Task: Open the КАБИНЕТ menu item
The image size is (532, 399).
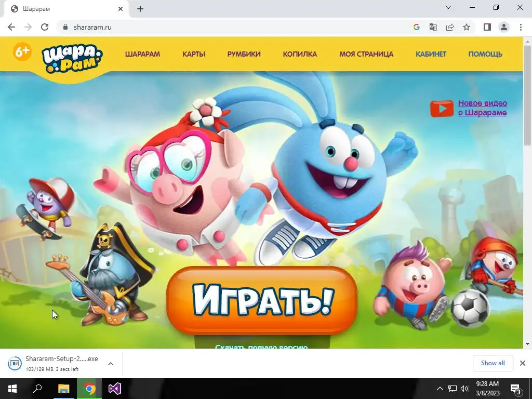Action: (x=431, y=54)
